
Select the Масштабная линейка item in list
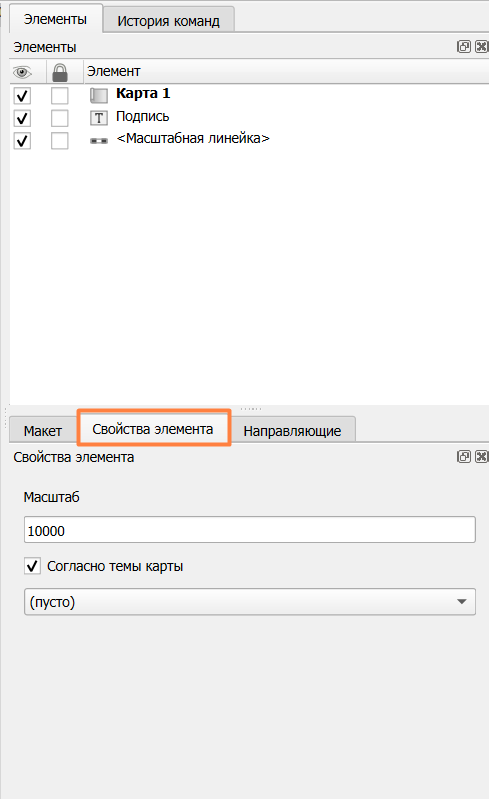[193, 139]
